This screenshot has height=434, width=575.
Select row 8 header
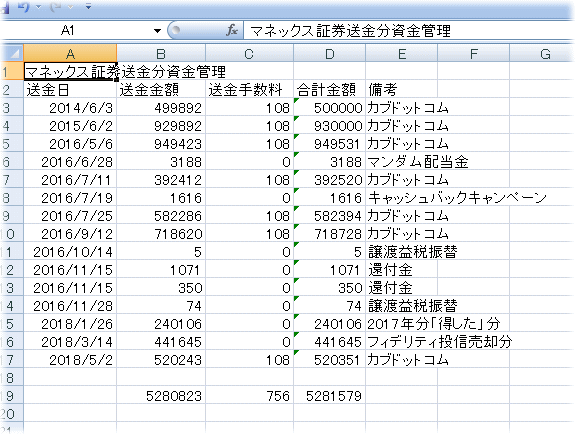[x=12, y=198]
